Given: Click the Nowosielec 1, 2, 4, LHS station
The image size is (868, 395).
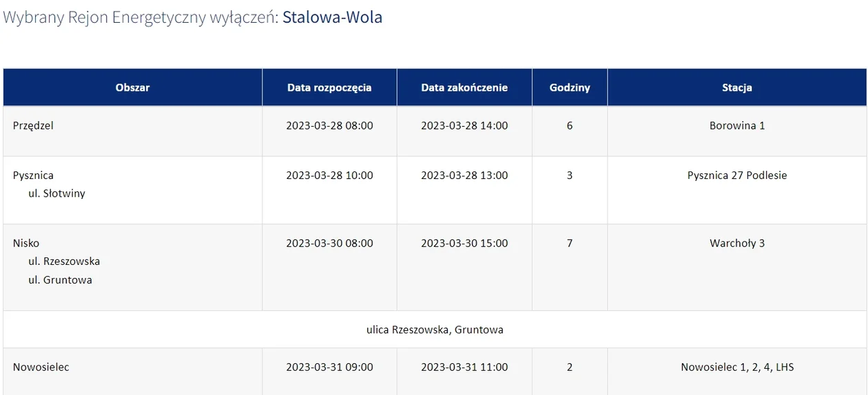Looking at the screenshot, I should coord(737,367).
